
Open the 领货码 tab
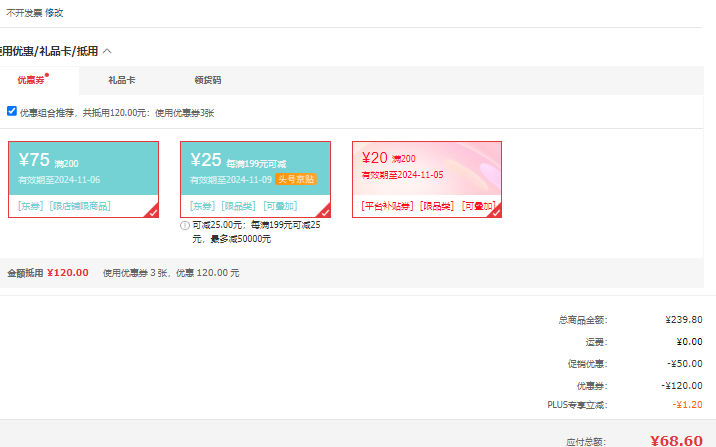(208, 80)
